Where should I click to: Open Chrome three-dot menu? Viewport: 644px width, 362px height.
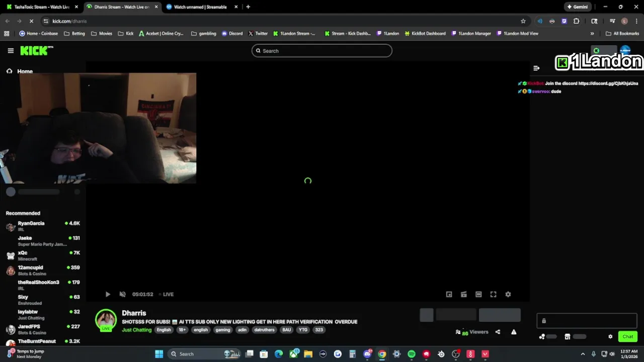tap(636, 21)
